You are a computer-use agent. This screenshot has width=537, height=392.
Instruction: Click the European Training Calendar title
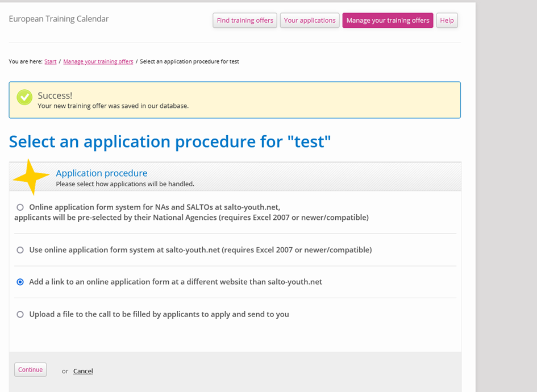coord(59,19)
